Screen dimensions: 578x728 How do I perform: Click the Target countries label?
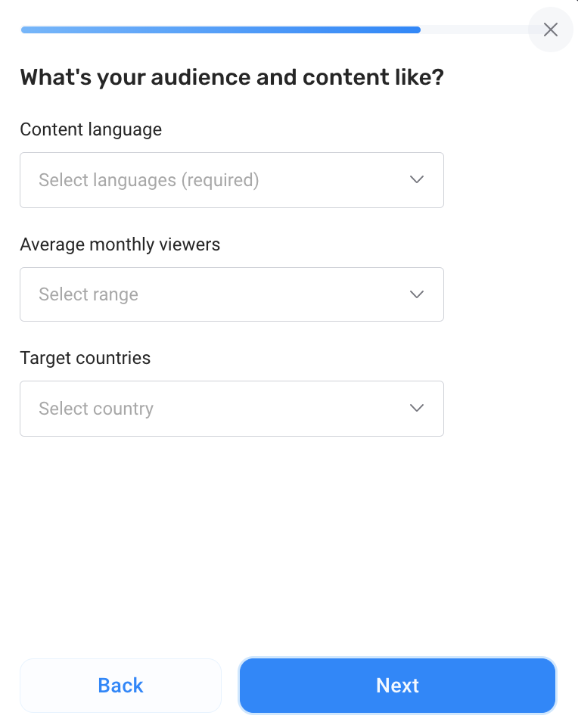pyautogui.click(x=85, y=358)
